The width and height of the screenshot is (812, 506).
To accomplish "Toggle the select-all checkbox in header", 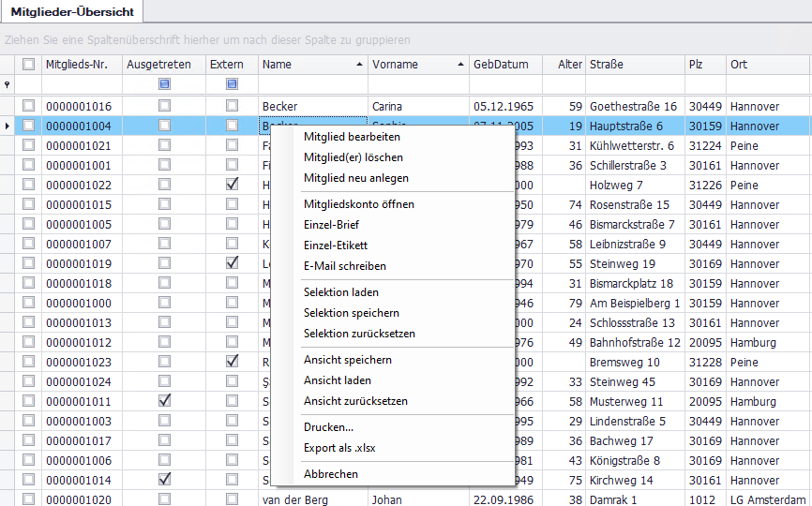I will click(28, 65).
